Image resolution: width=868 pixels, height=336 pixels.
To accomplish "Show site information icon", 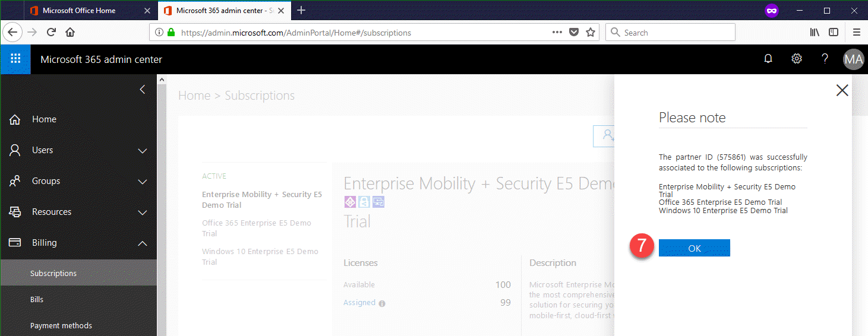I will [159, 33].
